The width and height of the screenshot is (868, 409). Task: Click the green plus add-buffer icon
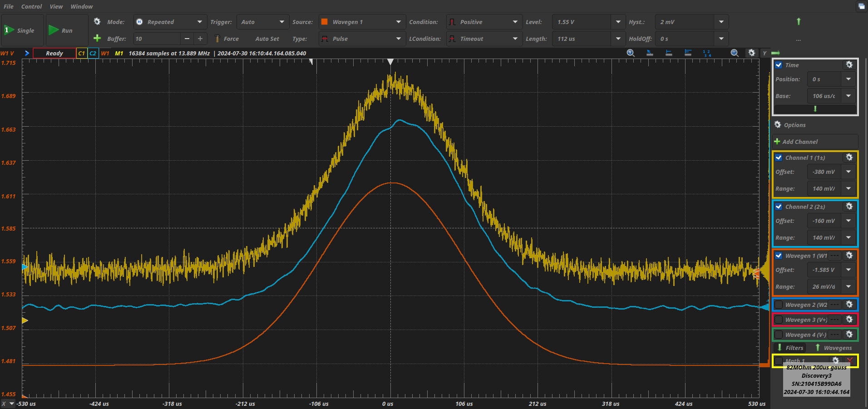pos(97,38)
